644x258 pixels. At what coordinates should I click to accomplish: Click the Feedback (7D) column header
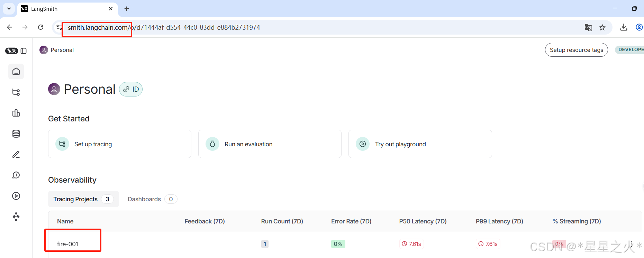(205, 221)
